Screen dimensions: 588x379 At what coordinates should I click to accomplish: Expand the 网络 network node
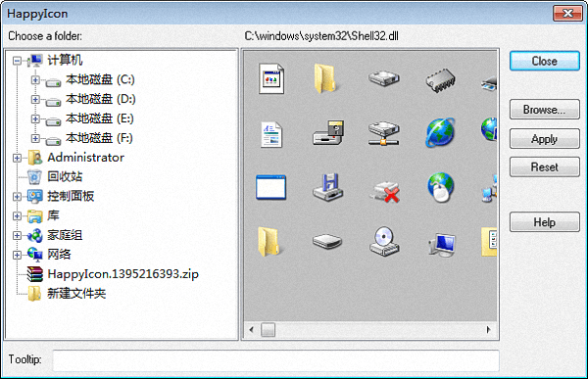tap(17, 255)
